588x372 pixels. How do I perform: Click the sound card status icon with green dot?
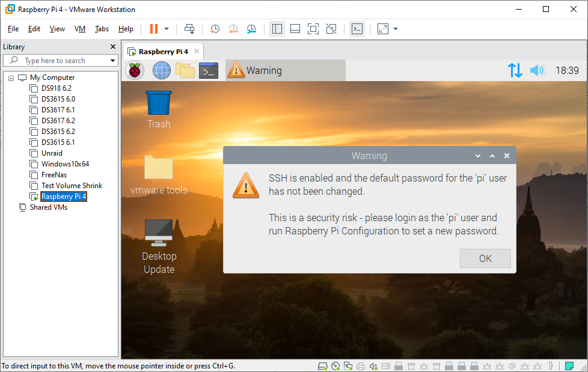pos(373,366)
